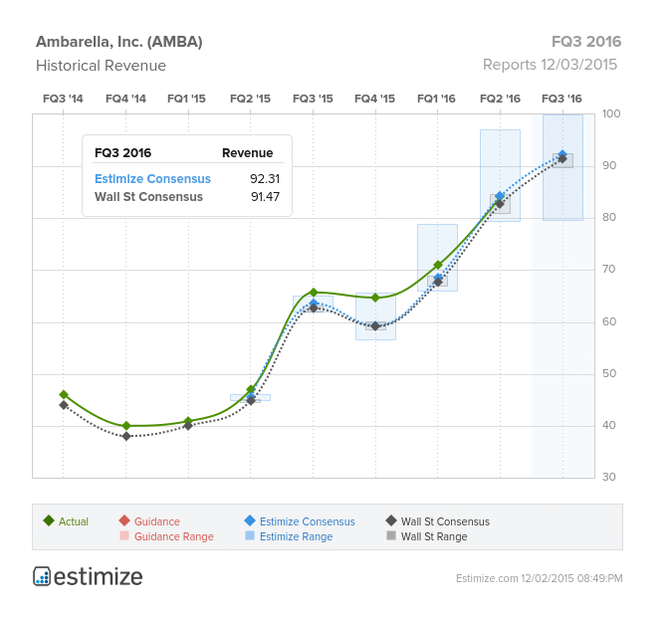Click the 30 y-axis value

point(609,477)
